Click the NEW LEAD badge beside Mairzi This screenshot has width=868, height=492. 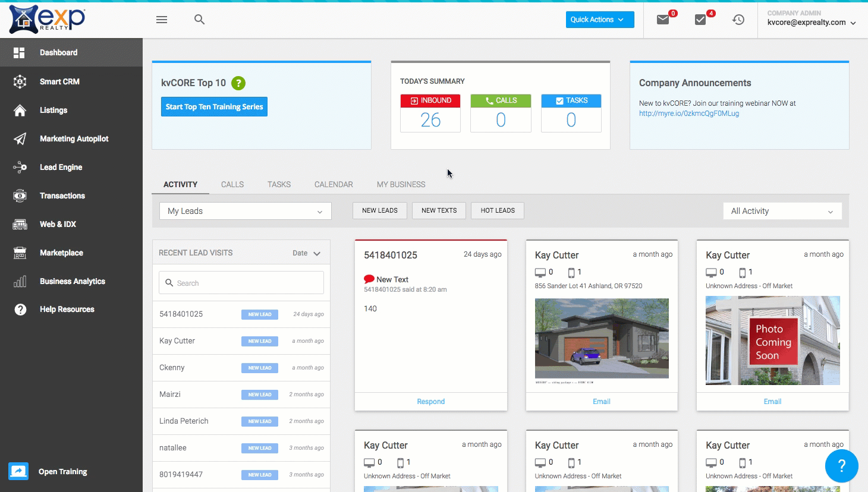tap(260, 395)
